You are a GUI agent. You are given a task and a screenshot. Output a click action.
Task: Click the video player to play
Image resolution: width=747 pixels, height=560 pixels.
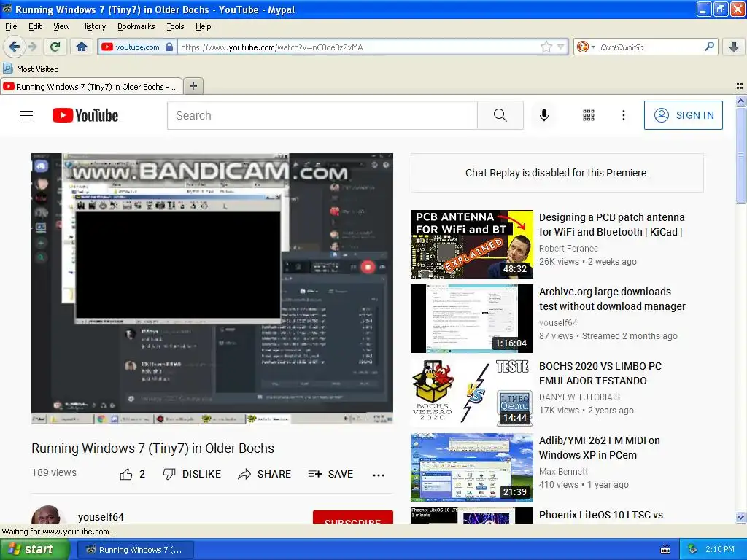pos(212,289)
